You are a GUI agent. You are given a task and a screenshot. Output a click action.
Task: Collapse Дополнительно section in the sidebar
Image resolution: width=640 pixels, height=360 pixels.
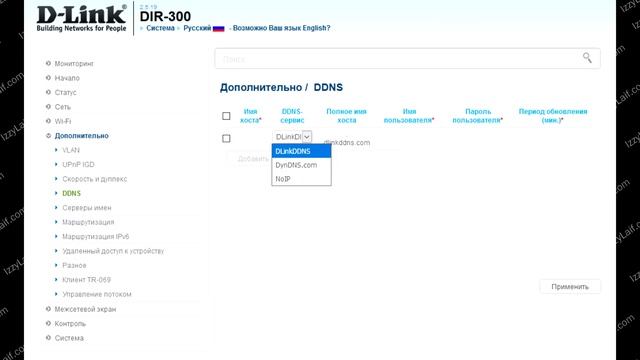(82, 136)
